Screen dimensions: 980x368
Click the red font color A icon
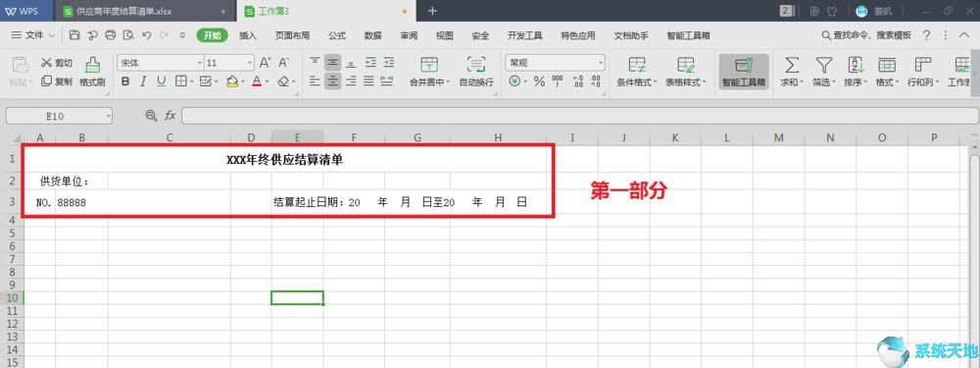click(x=256, y=81)
